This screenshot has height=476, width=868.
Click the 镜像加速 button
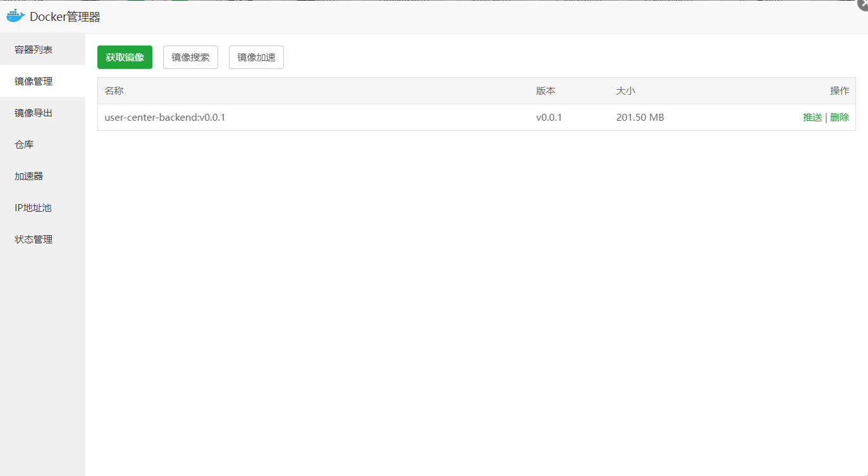[x=256, y=57]
